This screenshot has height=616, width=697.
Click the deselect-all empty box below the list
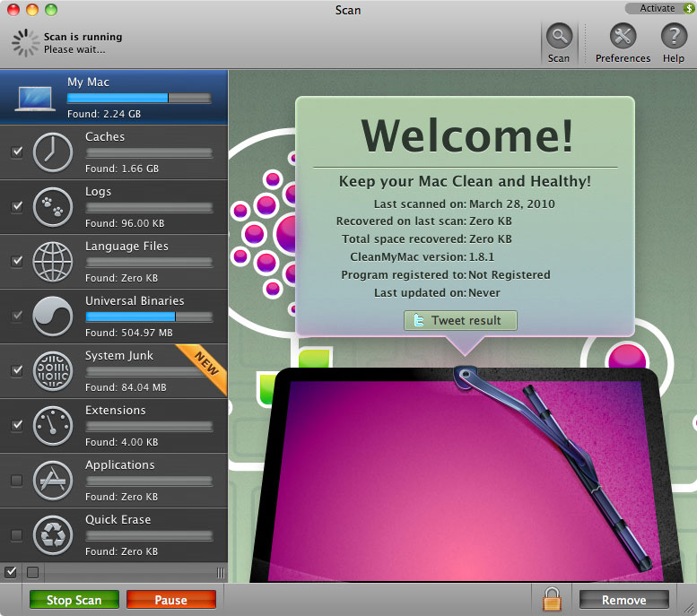(32, 572)
